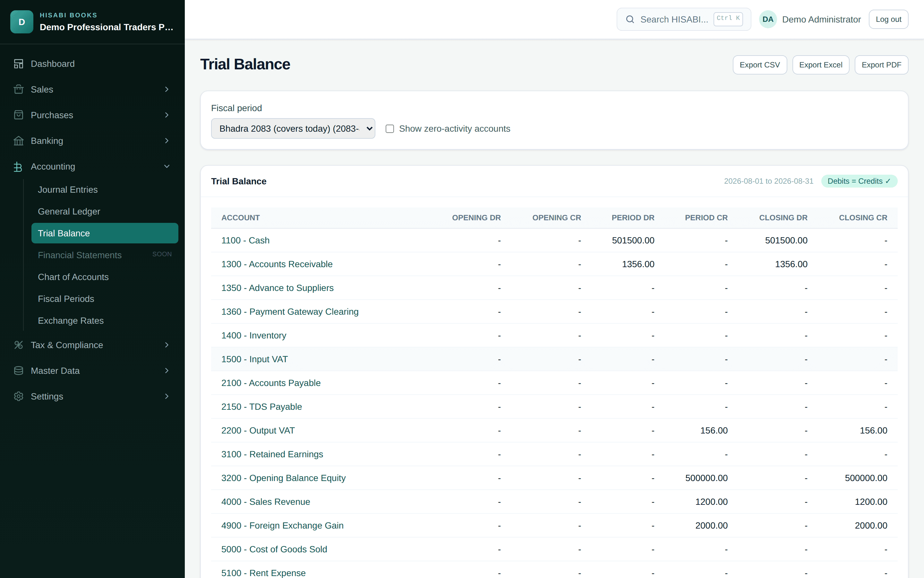The image size is (924, 578).
Task: Expand the Purchases menu chevron
Action: click(x=167, y=115)
